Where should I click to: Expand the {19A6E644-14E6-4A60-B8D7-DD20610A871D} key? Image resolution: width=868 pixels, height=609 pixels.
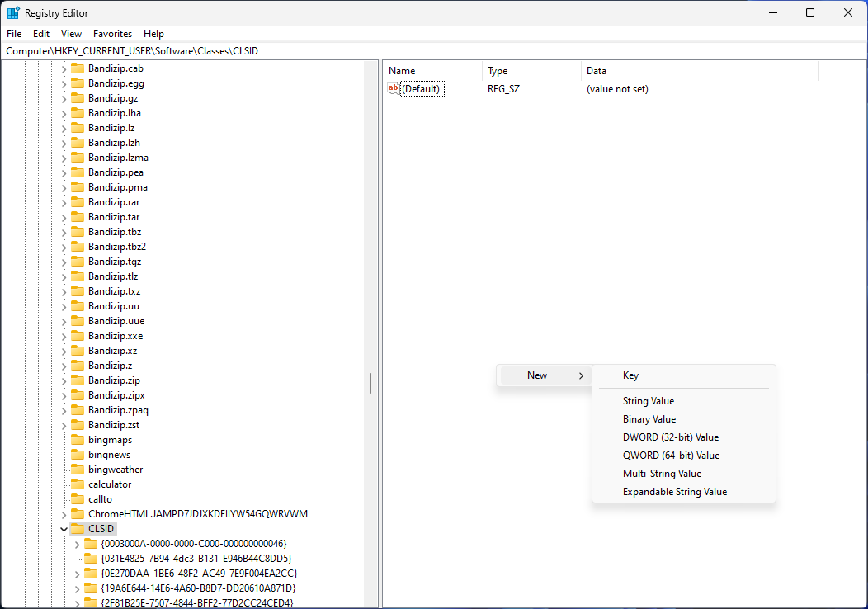pyautogui.click(x=77, y=589)
